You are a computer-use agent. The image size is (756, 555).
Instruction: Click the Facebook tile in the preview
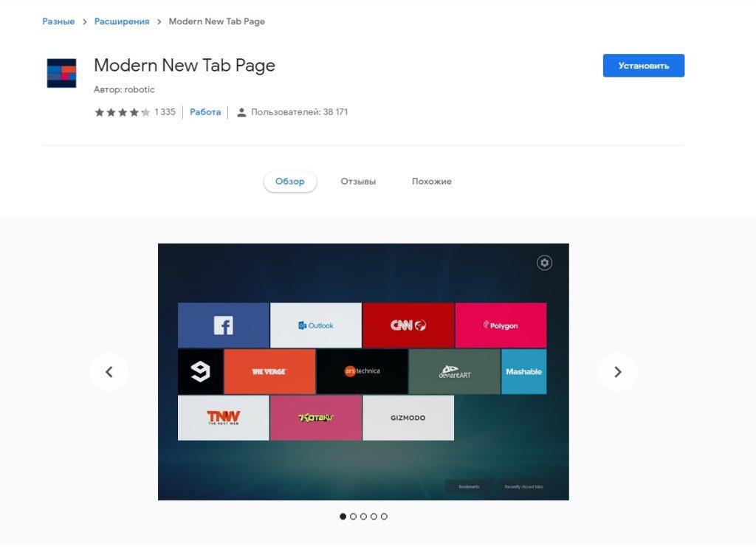click(x=223, y=325)
